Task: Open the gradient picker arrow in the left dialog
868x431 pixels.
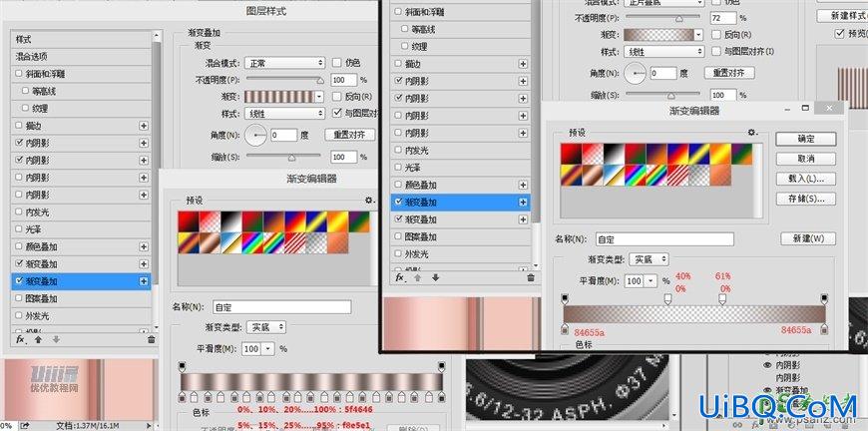Action: click(x=319, y=97)
